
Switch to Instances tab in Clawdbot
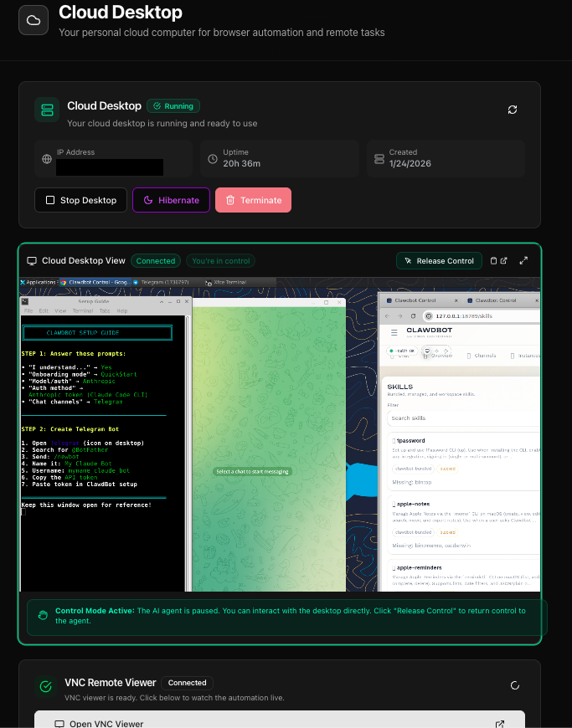[x=525, y=356]
